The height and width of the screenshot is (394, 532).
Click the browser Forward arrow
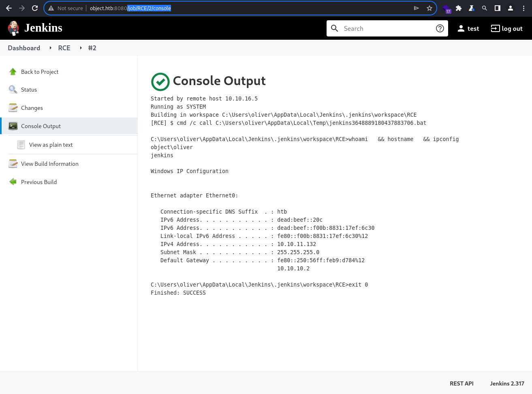pos(22,8)
